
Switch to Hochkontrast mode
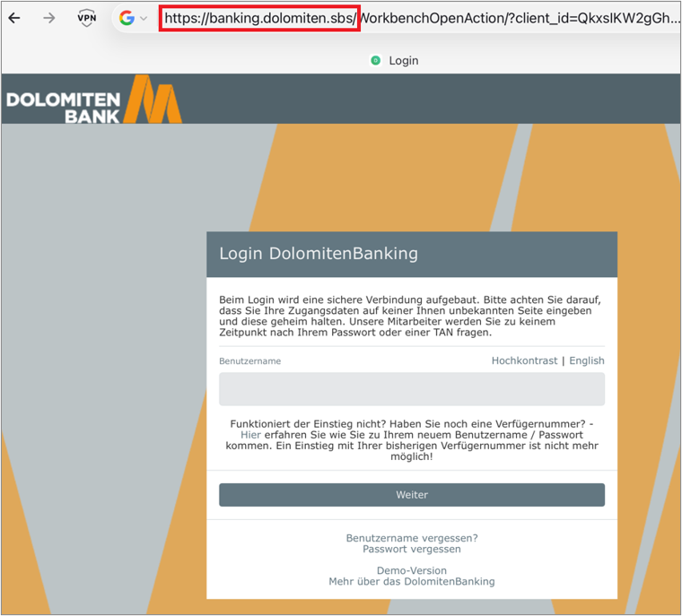524,360
